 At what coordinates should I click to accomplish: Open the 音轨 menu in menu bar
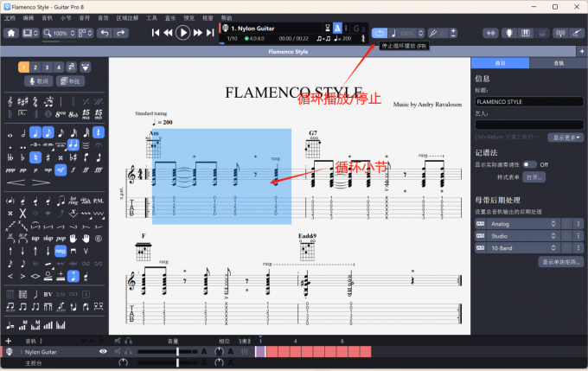(48, 17)
